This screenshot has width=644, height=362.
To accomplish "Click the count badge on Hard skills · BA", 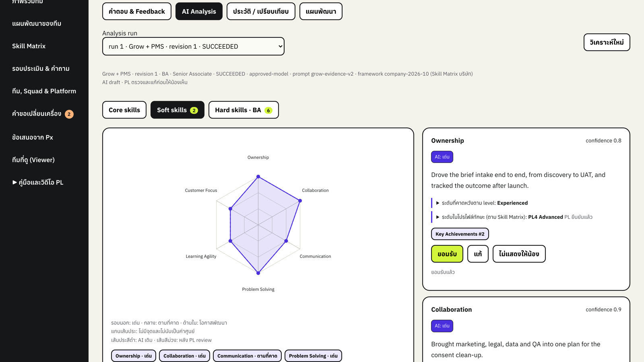I will 268,110.
